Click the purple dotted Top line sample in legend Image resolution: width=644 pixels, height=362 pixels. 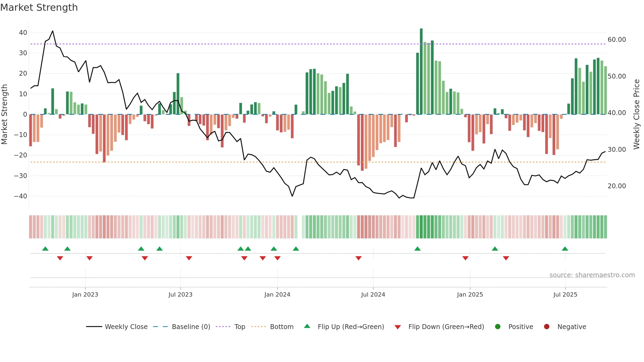coord(223,327)
